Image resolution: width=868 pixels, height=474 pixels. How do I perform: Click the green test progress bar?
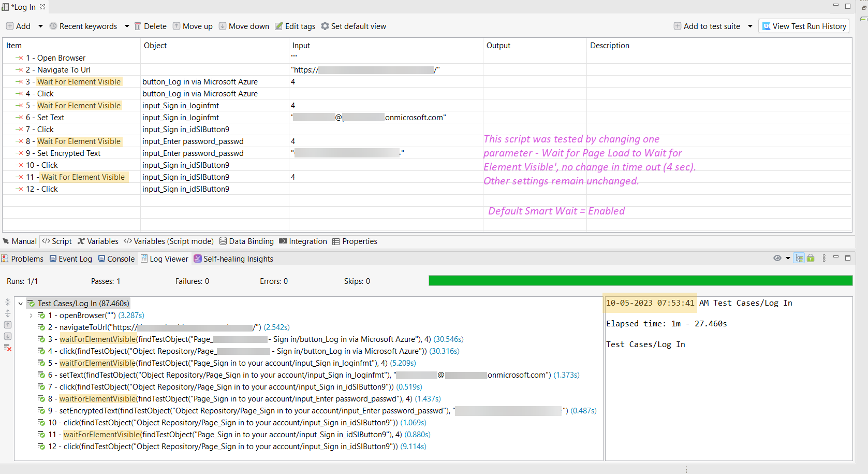[640, 281]
